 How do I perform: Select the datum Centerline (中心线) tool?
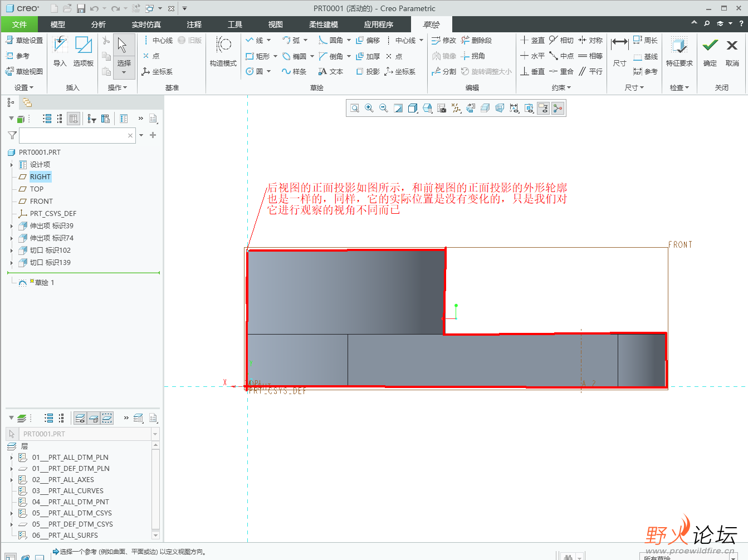tap(158, 40)
